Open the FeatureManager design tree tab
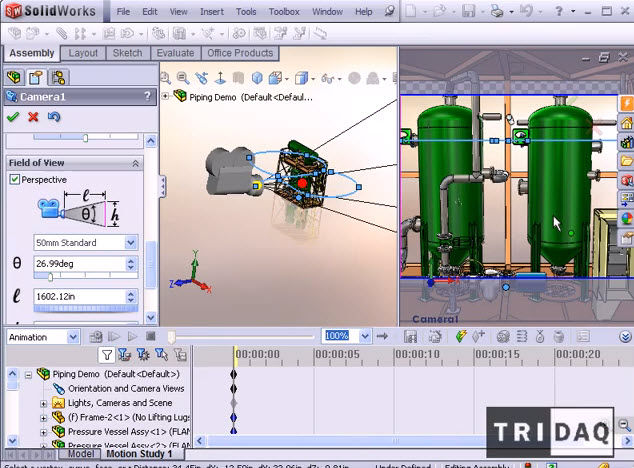The width and height of the screenshot is (634, 468). 14,77
